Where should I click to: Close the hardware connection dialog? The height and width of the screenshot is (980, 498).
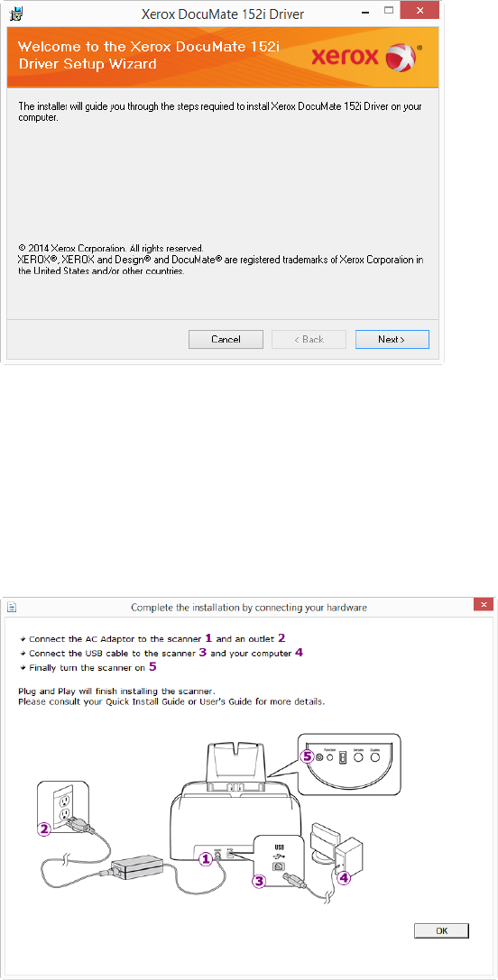(484, 606)
